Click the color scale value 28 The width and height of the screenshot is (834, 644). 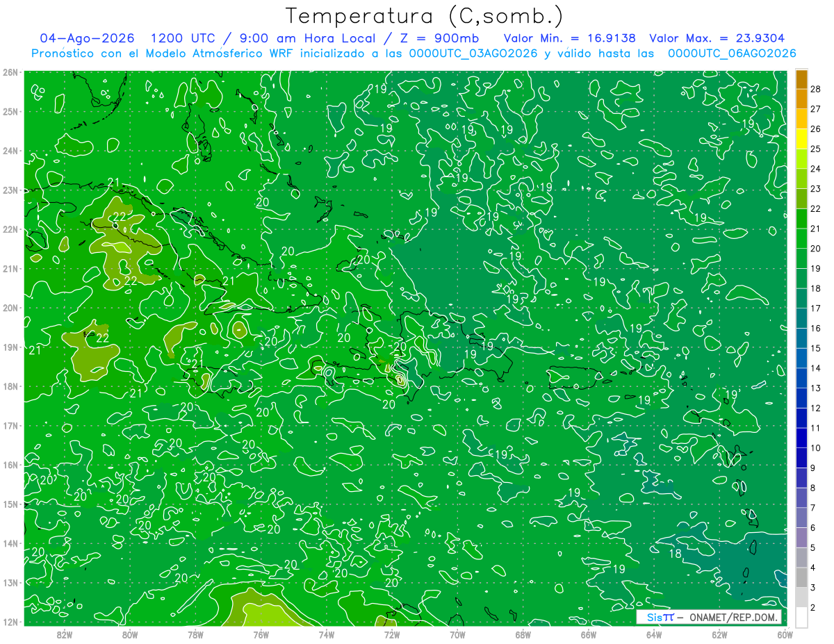(x=816, y=88)
